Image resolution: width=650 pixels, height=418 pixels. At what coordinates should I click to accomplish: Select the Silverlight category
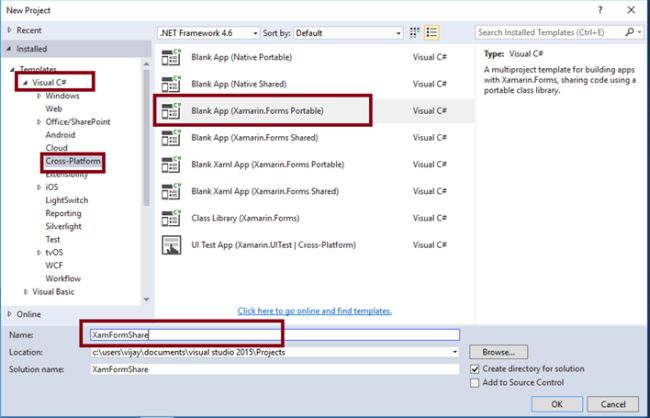[63, 226]
